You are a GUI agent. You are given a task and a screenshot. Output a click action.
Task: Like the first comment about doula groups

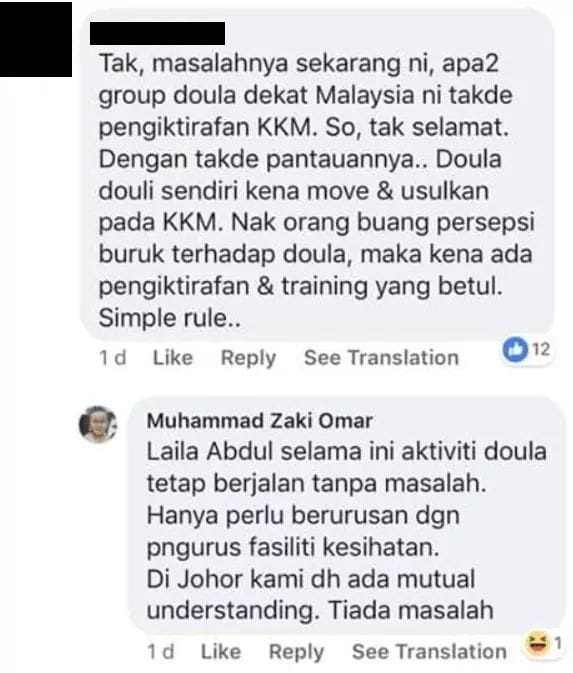pyautogui.click(x=173, y=358)
